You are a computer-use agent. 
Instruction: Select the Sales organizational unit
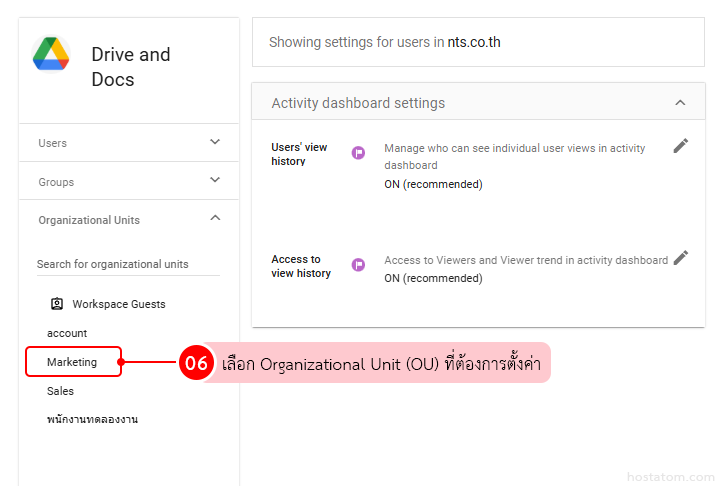tap(60, 391)
